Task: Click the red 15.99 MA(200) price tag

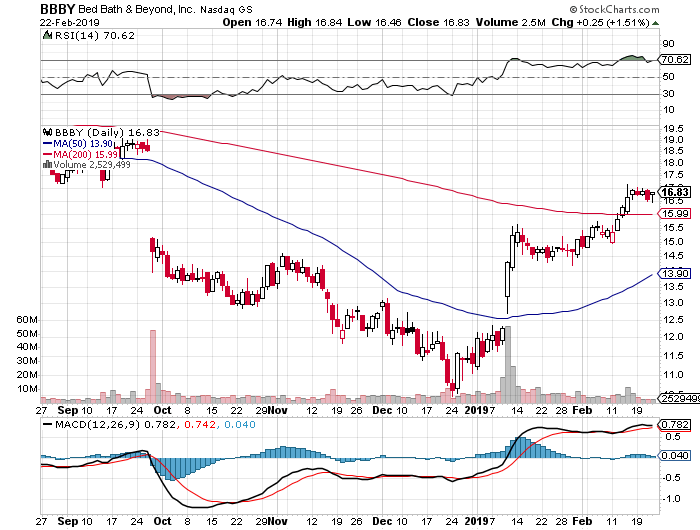Action: click(675, 214)
